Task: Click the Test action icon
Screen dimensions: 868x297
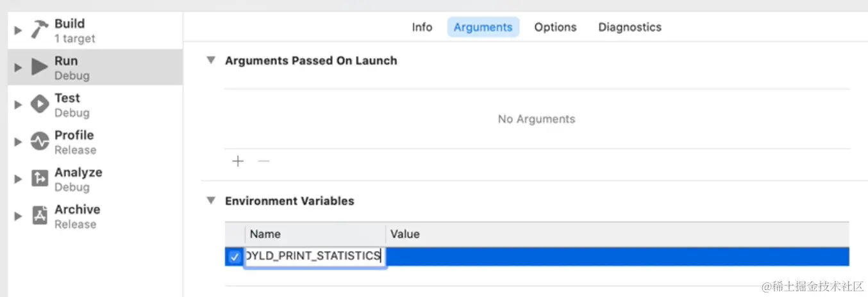Action: coord(40,104)
